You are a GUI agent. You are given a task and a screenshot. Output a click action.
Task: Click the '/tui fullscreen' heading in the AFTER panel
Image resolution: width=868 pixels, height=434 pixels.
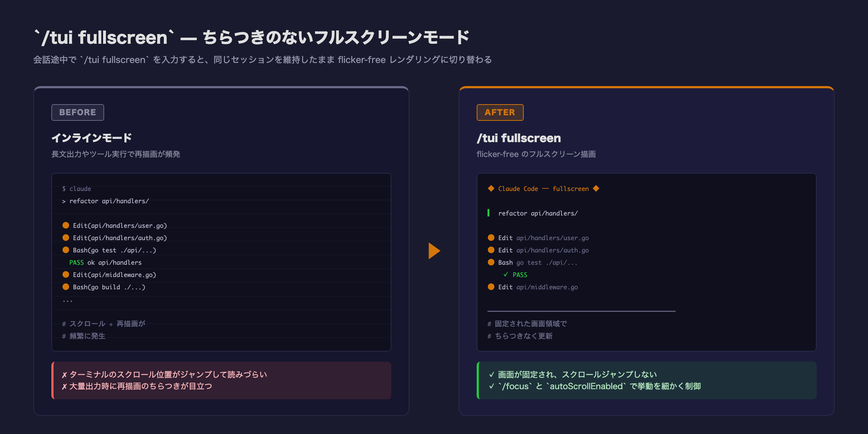click(519, 138)
